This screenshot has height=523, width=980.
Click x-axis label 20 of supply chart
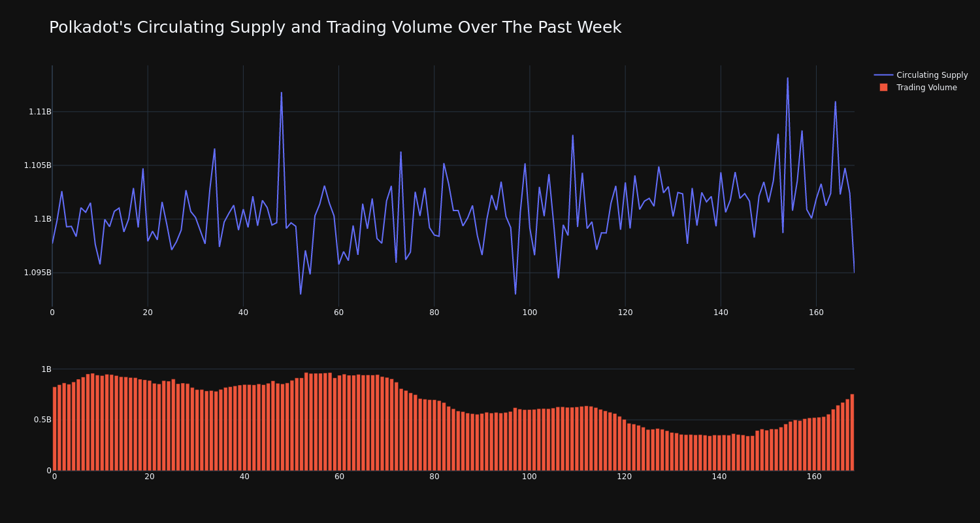coord(148,312)
